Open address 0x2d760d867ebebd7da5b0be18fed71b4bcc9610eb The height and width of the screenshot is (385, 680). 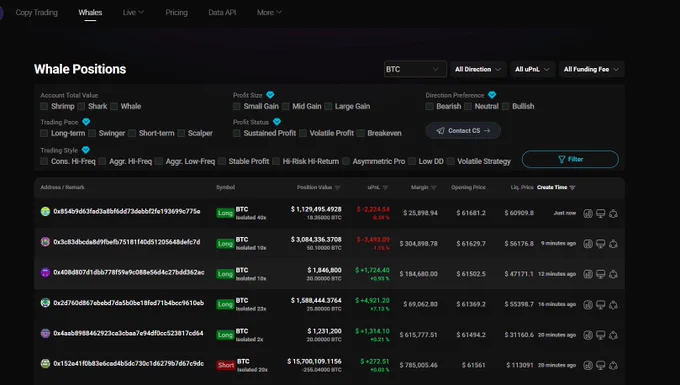pos(128,303)
